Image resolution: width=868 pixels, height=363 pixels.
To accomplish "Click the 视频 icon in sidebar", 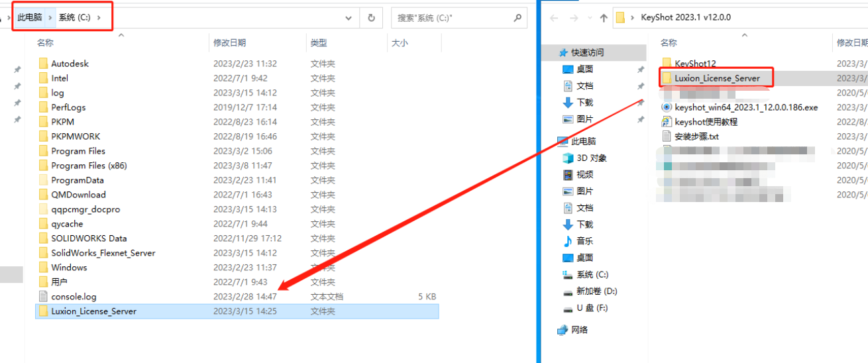I will tap(568, 174).
